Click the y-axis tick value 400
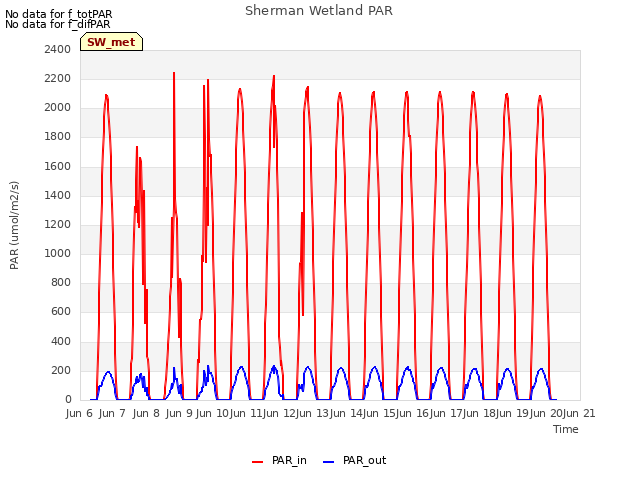 (x=61, y=341)
